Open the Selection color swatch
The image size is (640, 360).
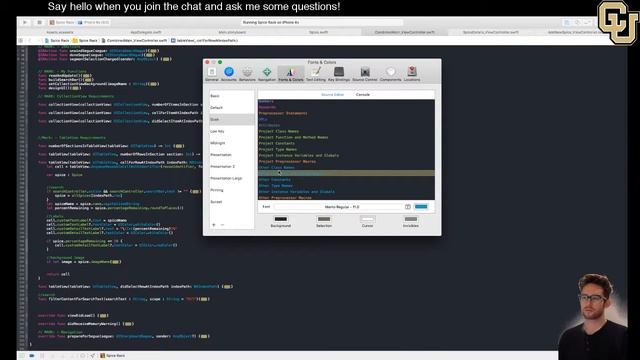(x=324, y=219)
